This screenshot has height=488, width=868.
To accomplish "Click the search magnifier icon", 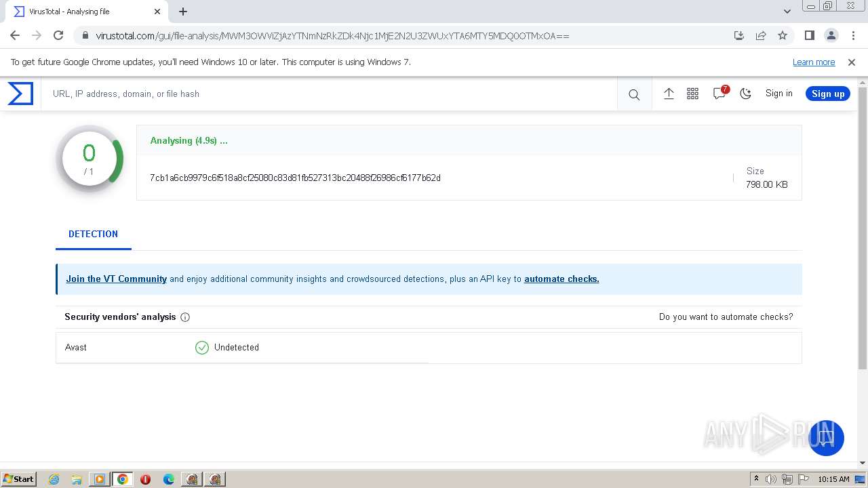I will tap(634, 95).
